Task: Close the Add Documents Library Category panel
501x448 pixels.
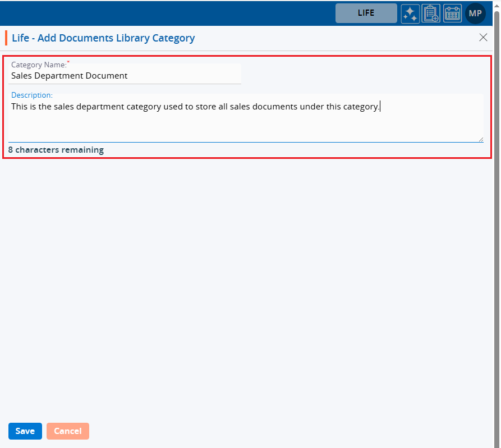Action: point(483,38)
